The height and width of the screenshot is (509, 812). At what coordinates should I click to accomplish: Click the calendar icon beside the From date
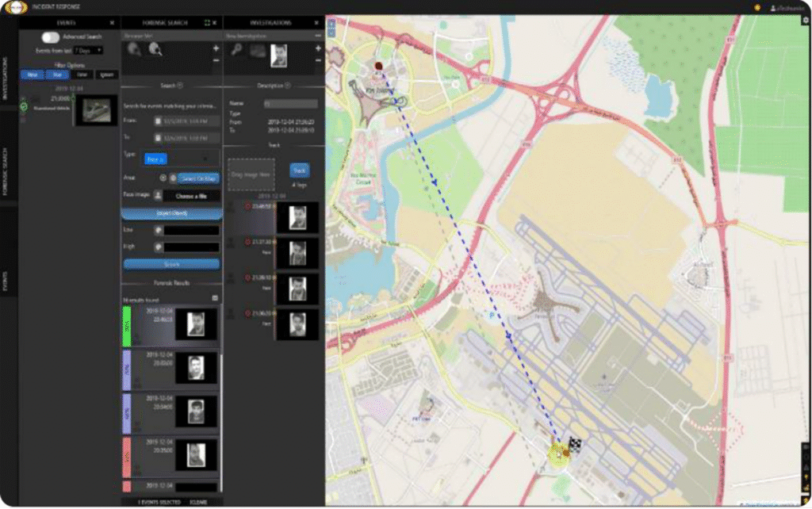tap(158, 121)
